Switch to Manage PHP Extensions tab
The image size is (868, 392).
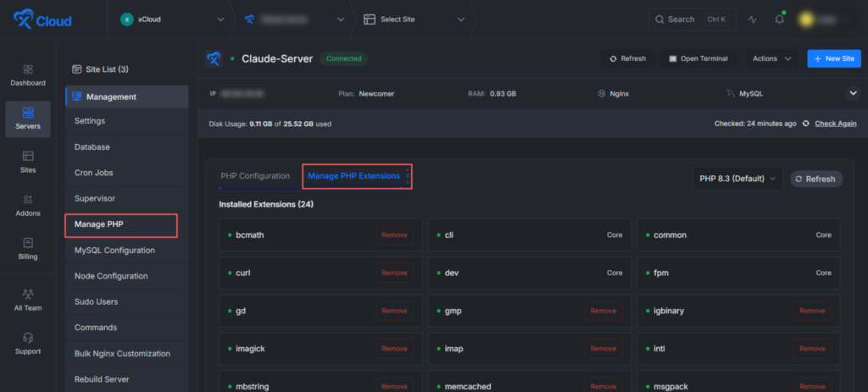[x=353, y=176]
